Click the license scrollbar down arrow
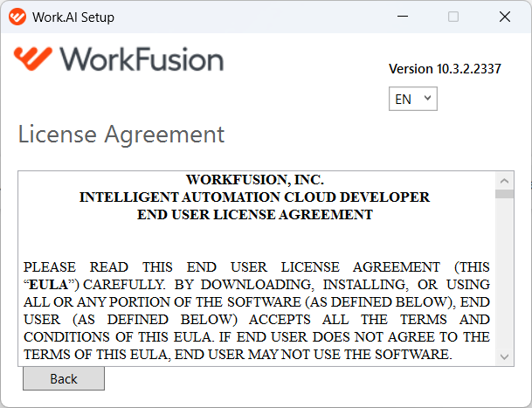 [x=504, y=356]
